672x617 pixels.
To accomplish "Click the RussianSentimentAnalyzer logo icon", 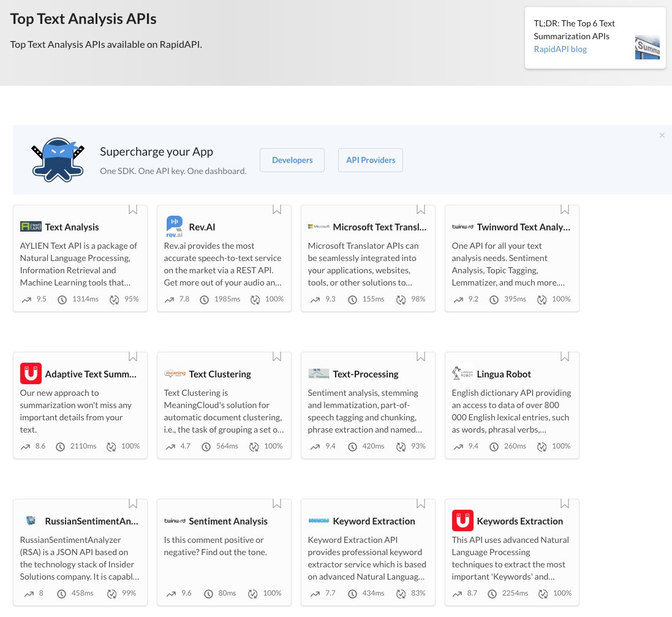I will coord(31,521).
